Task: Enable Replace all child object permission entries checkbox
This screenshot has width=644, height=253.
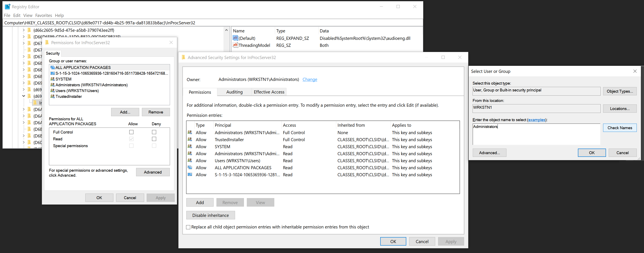Action: tap(188, 227)
